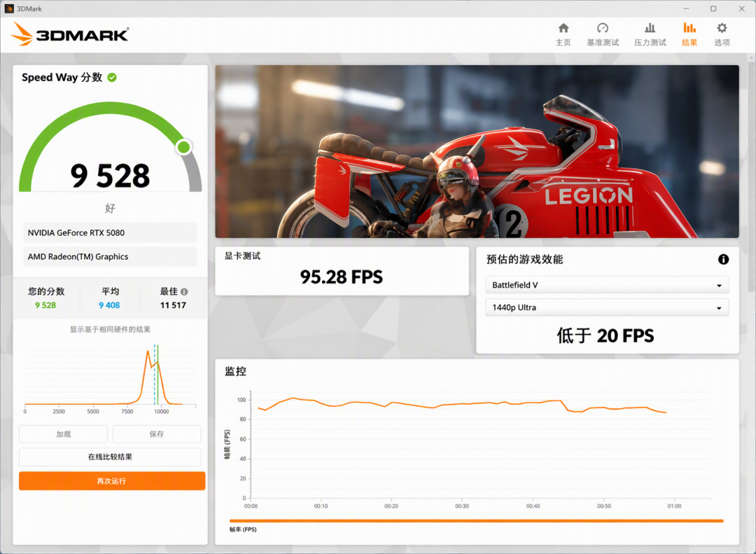Click orange 再次运行 run again button
Image resolution: width=756 pixels, height=554 pixels.
(x=112, y=480)
